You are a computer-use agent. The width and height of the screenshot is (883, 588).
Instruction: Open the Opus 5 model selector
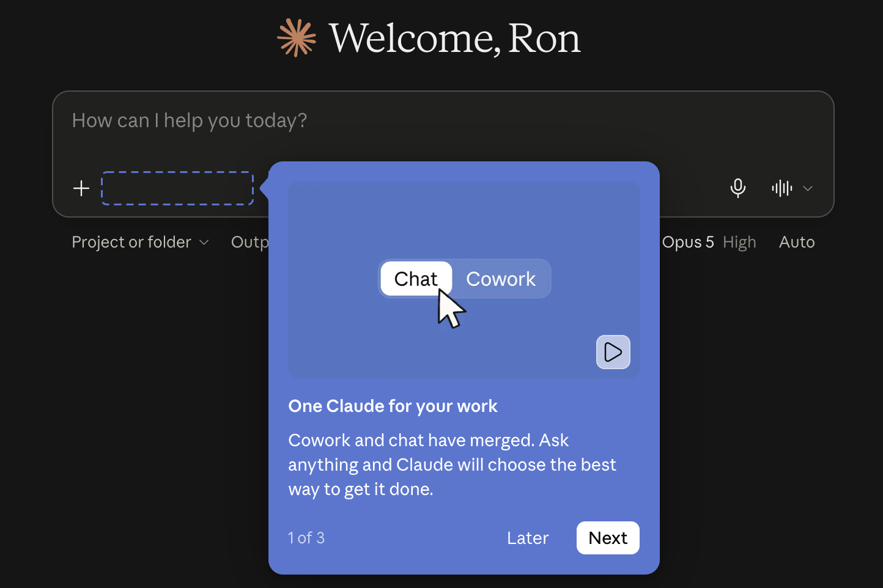[688, 242]
